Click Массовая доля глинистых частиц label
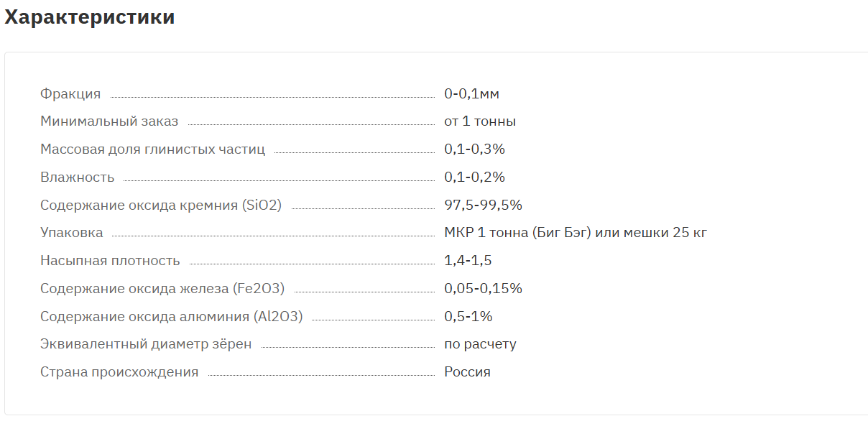The image size is (868, 439). pos(152,149)
